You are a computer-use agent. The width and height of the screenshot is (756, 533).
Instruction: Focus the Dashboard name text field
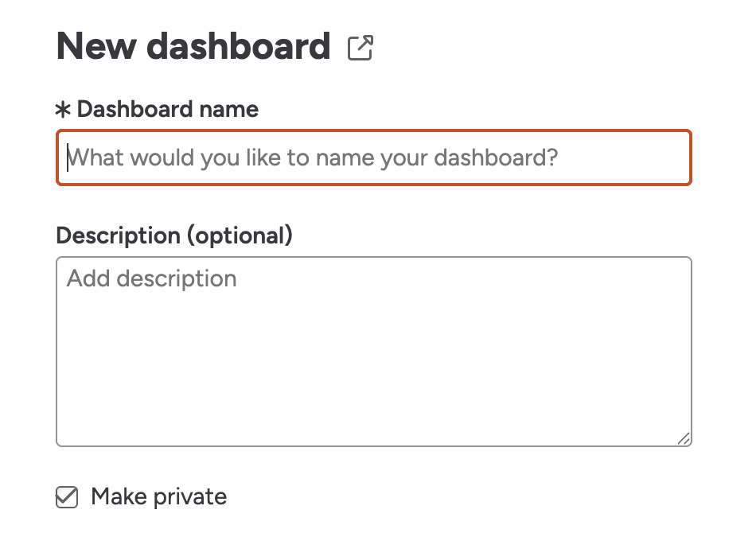click(373, 158)
